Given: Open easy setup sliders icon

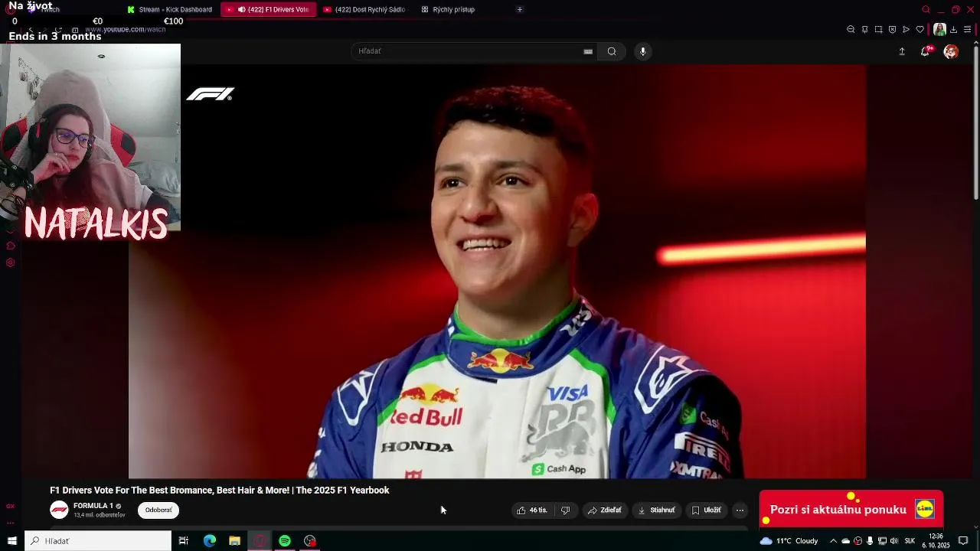Looking at the screenshot, I should click(x=967, y=29).
